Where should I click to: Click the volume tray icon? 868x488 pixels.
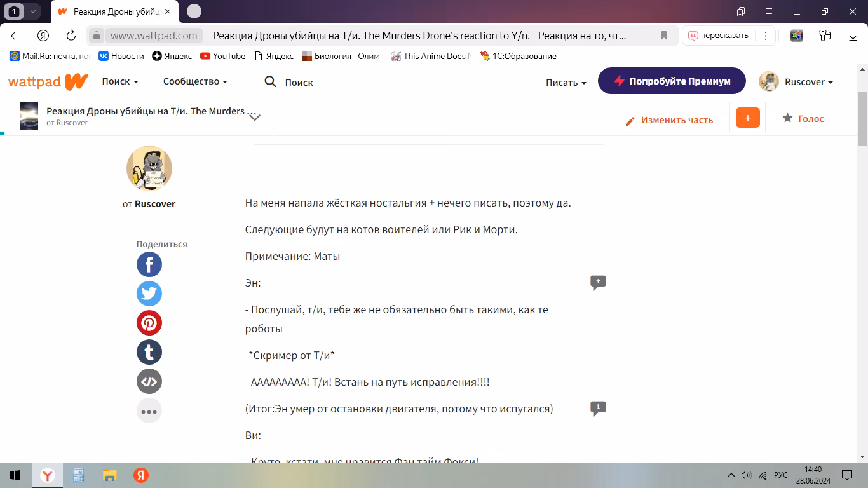pyautogui.click(x=746, y=475)
